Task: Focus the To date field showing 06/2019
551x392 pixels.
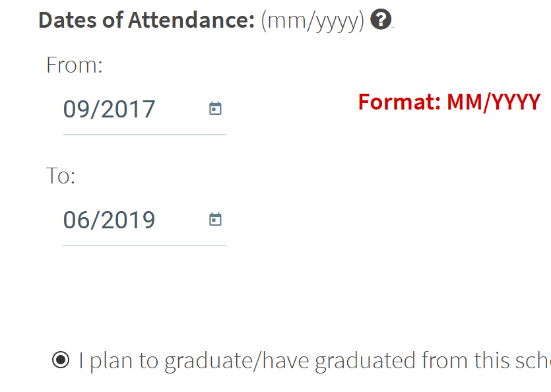Action: [145, 220]
